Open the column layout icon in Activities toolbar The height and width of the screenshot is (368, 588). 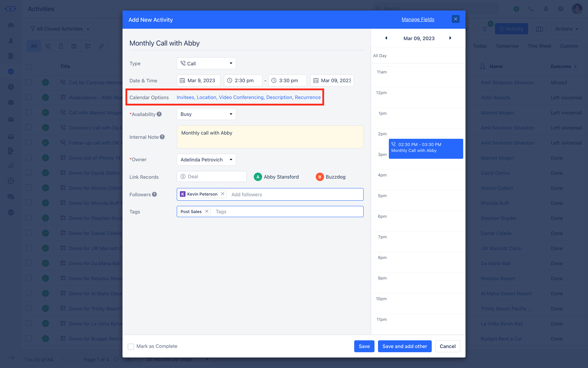[x=539, y=29]
